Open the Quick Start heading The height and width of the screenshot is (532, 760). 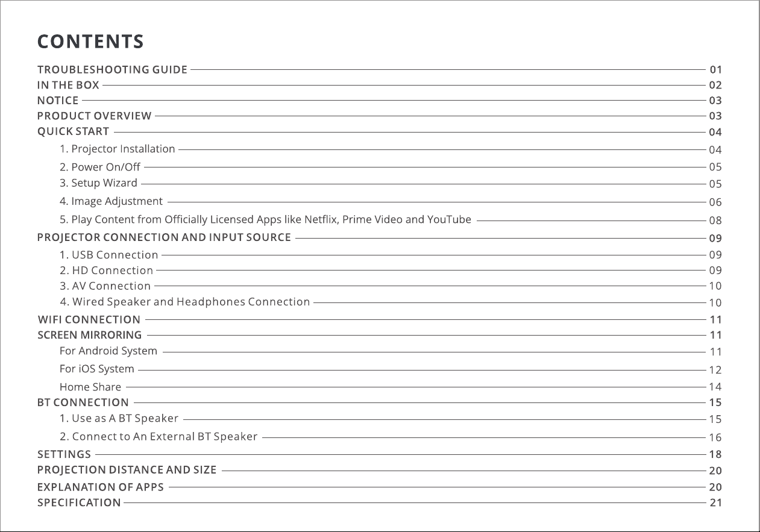click(74, 131)
